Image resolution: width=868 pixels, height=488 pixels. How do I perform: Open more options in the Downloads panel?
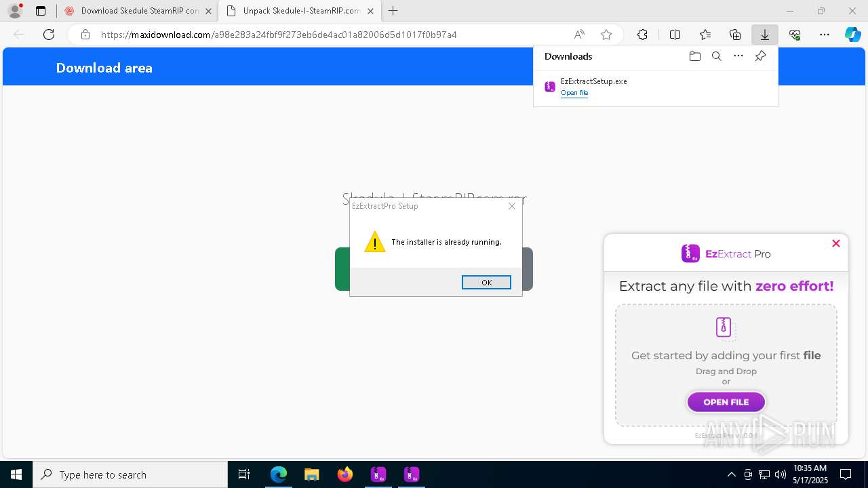(738, 56)
